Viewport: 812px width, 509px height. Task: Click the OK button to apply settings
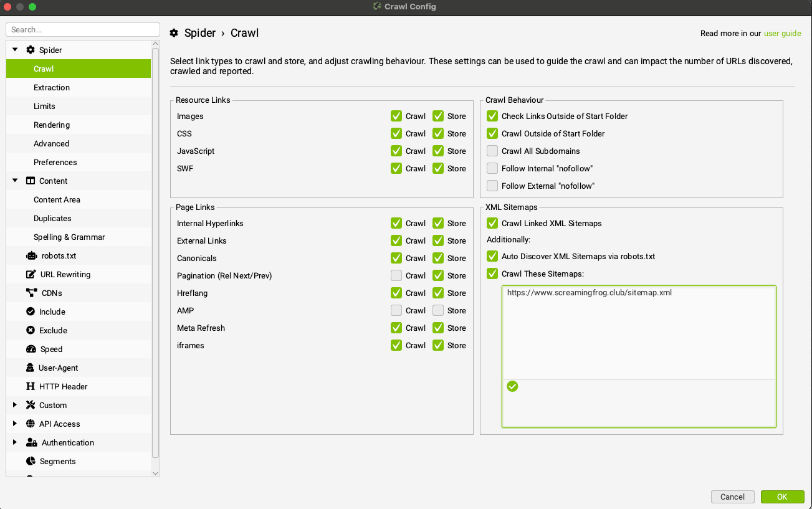coord(783,497)
